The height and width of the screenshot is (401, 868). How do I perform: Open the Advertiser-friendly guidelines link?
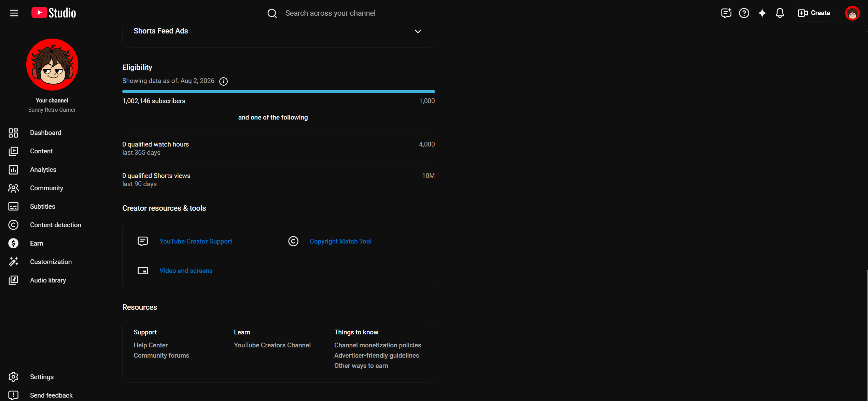pos(377,356)
